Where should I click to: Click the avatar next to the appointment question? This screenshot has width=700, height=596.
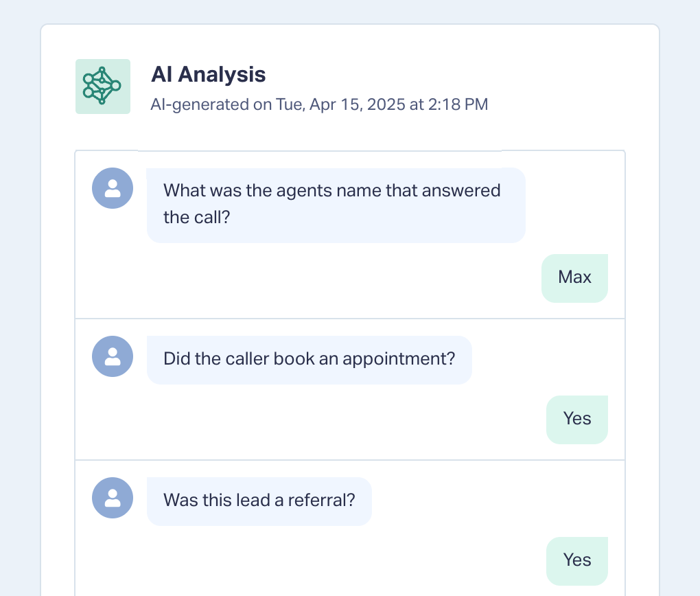[113, 356]
